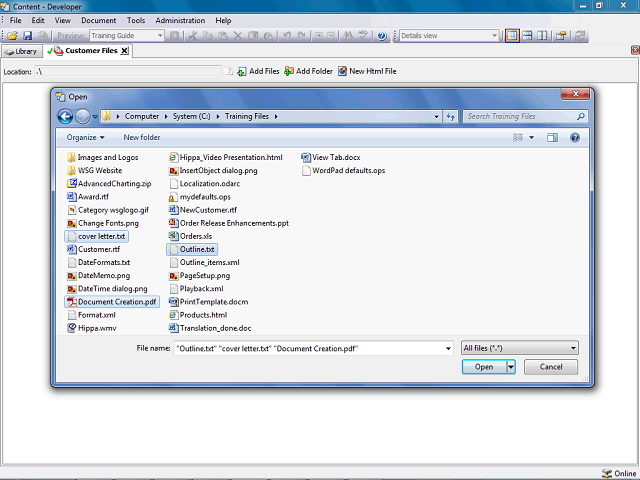Viewport: 640px width, 480px height.
Task: Select the horizontal split layout icon
Action: (527, 36)
